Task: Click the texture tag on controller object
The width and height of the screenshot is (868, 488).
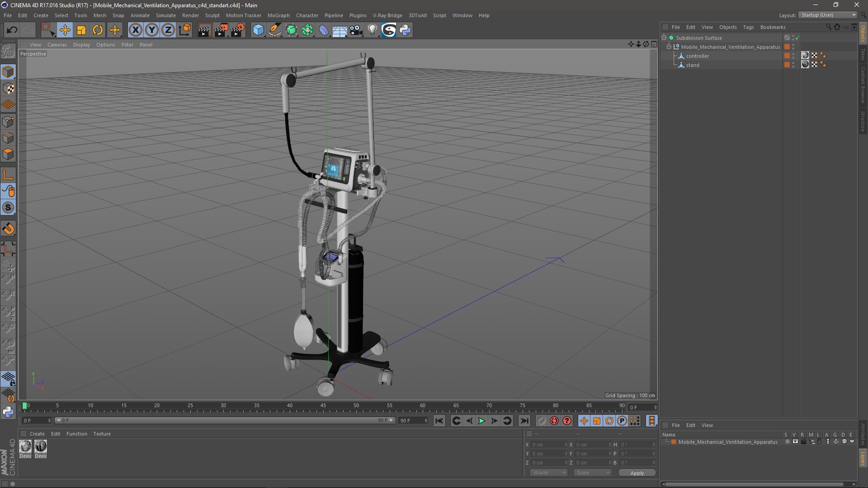Action: pos(805,55)
